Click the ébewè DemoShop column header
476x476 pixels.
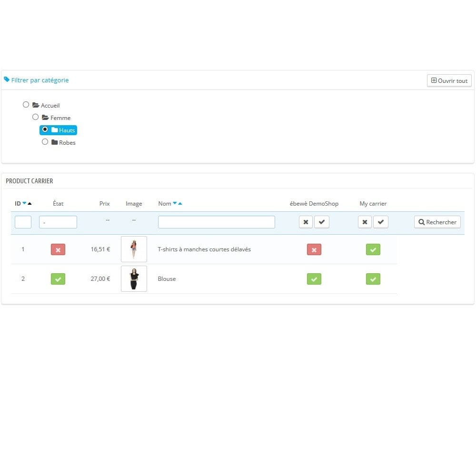314,203
